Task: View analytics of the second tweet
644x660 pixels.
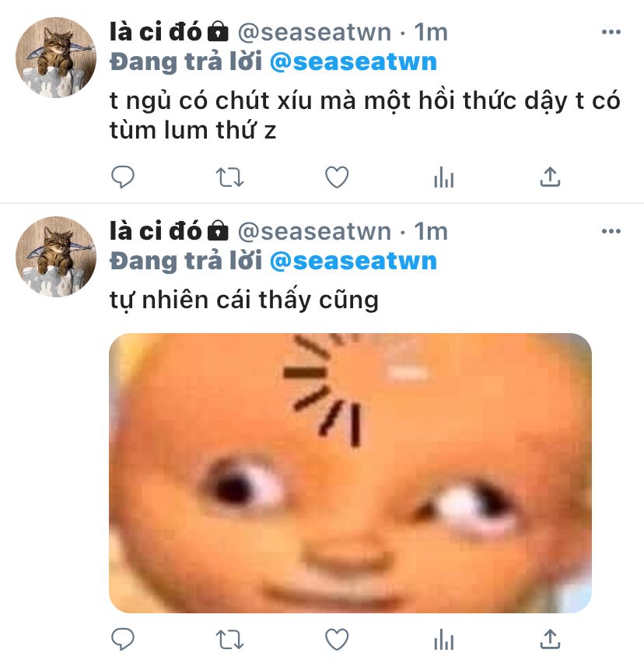Action: tap(444, 639)
